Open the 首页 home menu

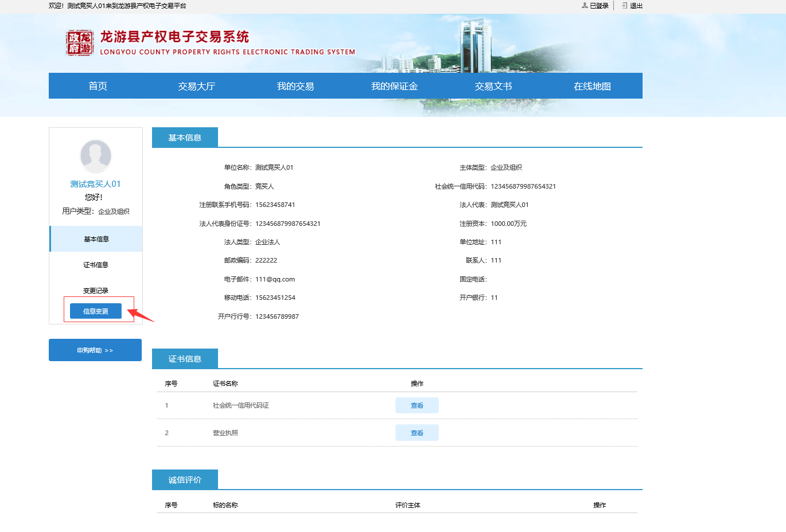pyautogui.click(x=98, y=86)
